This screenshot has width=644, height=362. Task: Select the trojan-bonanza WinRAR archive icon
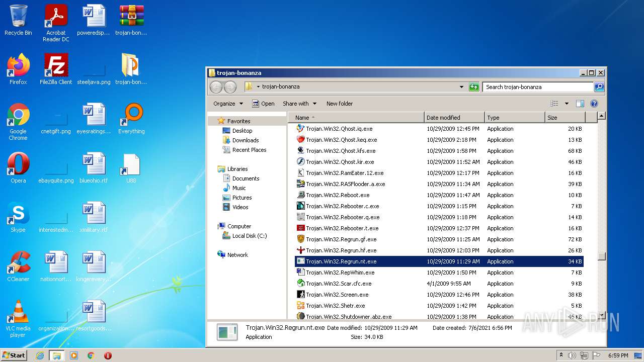pos(131,21)
